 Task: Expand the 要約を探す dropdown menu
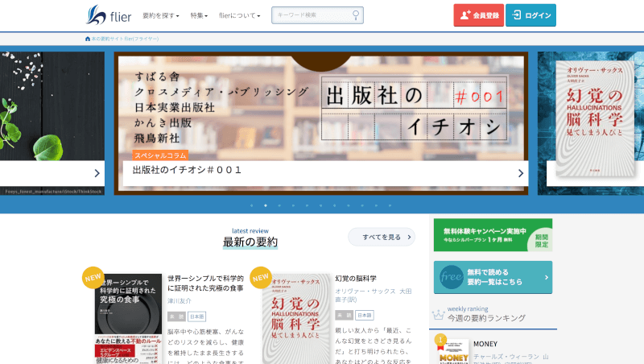[x=160, y=15]
